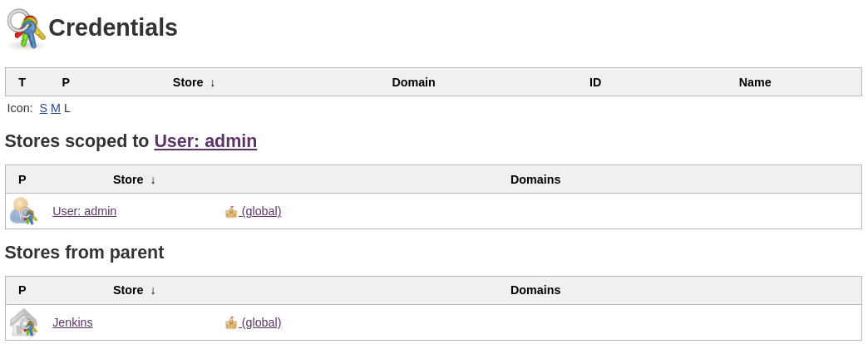Open global domain for User admin store
The width and height of the screenshot is (868, 344).
tap(261, 211)
